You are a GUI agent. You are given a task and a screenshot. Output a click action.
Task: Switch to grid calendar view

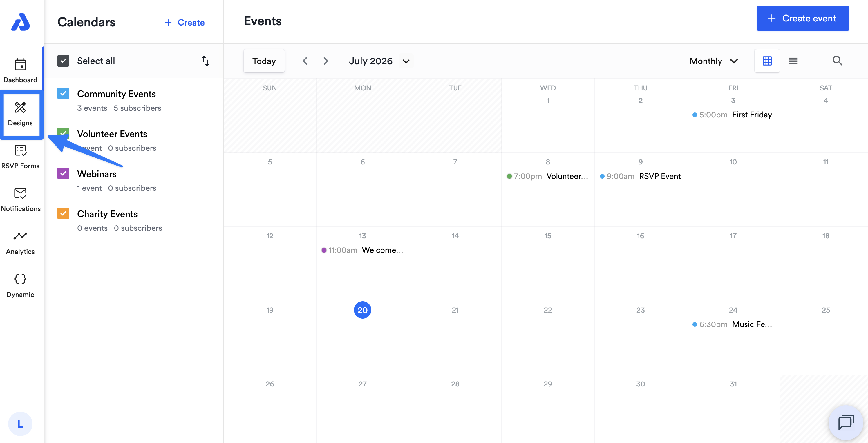[x=767, y=61]
